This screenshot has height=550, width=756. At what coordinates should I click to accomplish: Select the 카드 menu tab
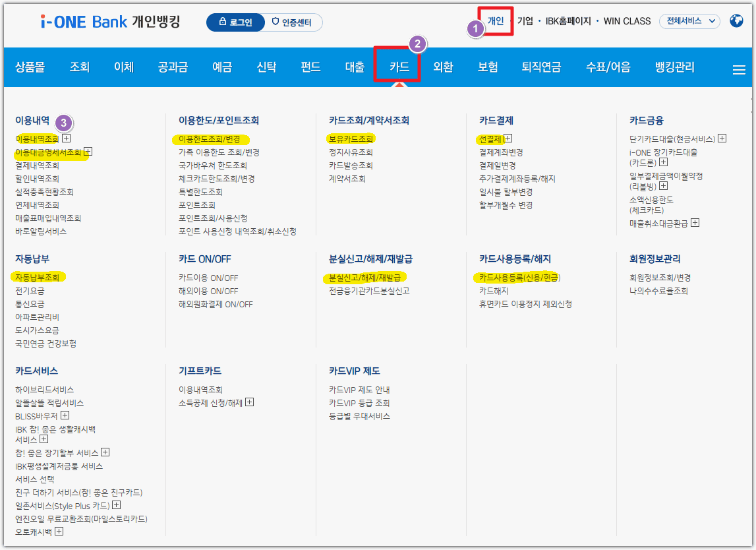tap(398, 66)
